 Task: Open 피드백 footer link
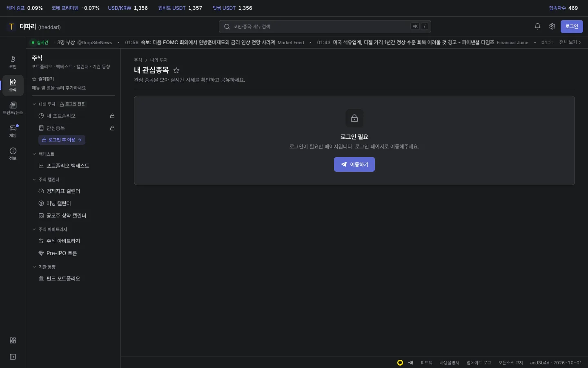(426, 363)
